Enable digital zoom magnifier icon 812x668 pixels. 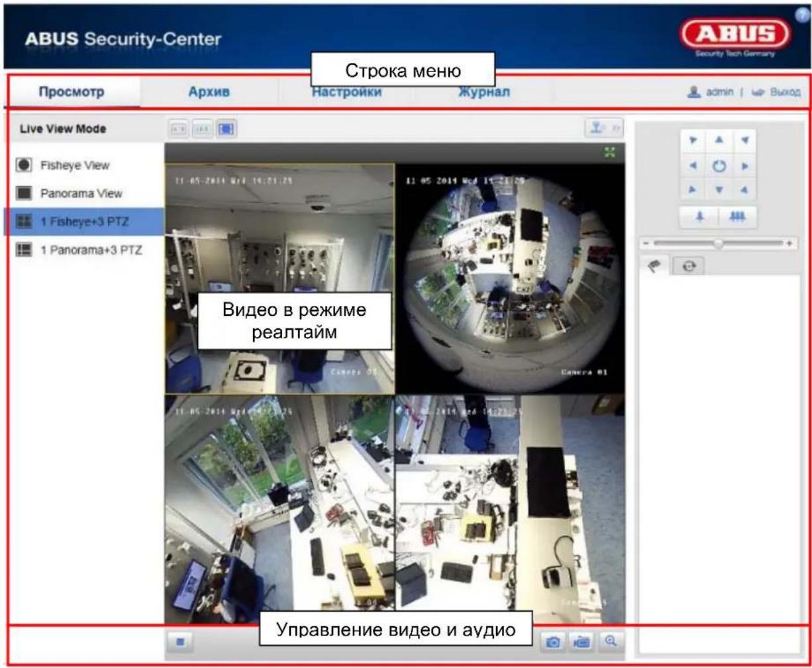(611, 642)
